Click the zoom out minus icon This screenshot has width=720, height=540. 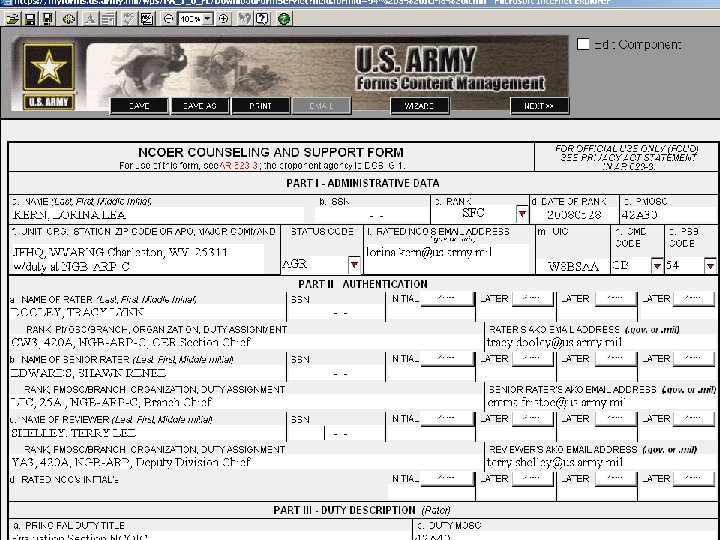click(169, 19)
